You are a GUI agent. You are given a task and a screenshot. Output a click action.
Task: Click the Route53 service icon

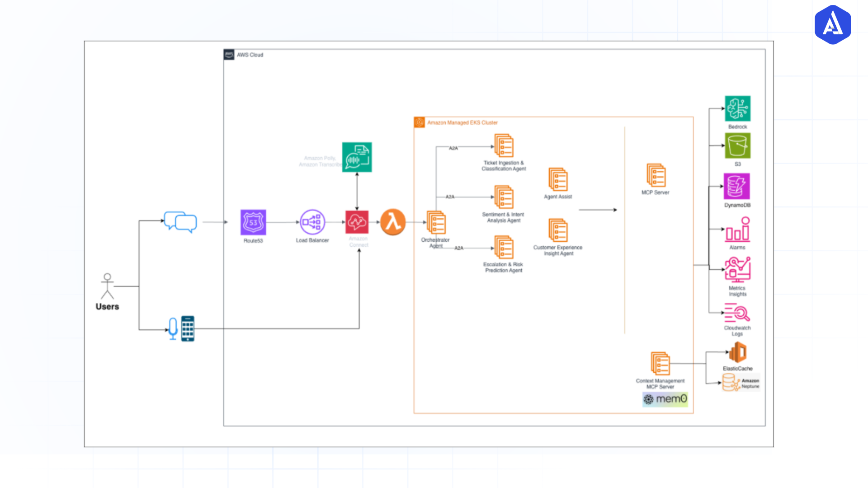coord(253,222)
